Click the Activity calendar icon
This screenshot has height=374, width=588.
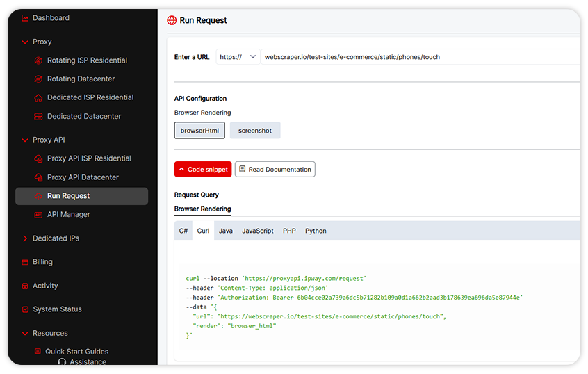(26, 286)
